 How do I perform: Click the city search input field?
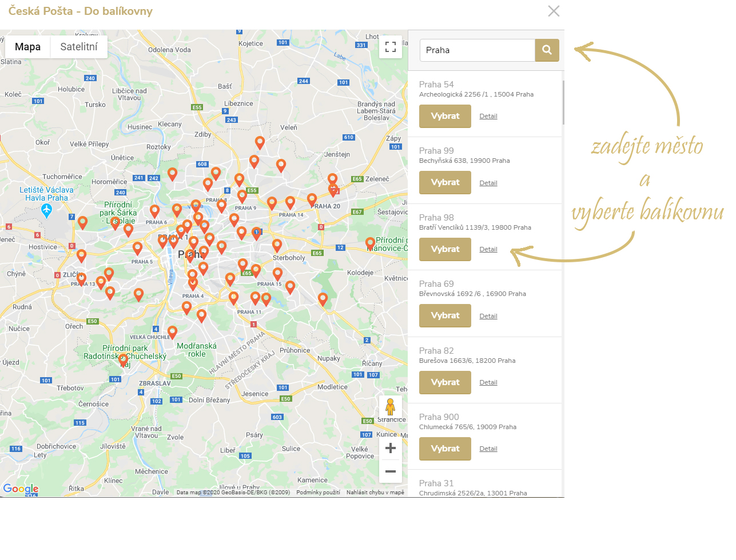click(x=478, y=50)
